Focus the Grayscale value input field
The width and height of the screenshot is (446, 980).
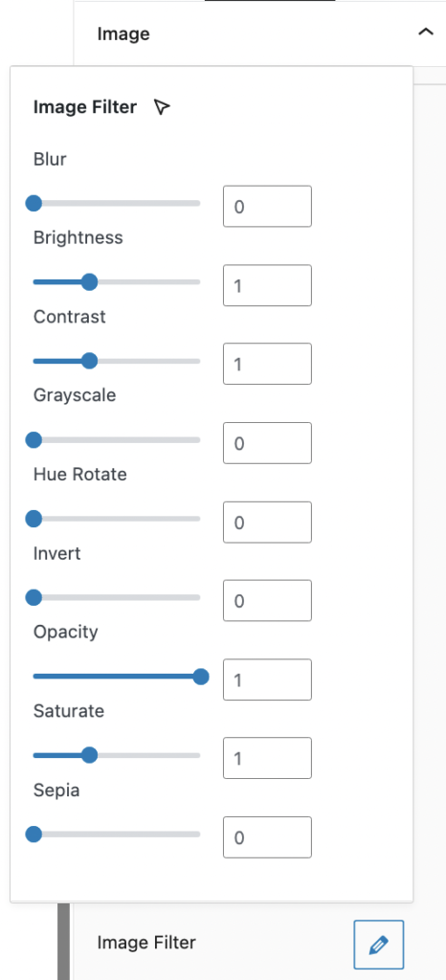pos(267,443)
